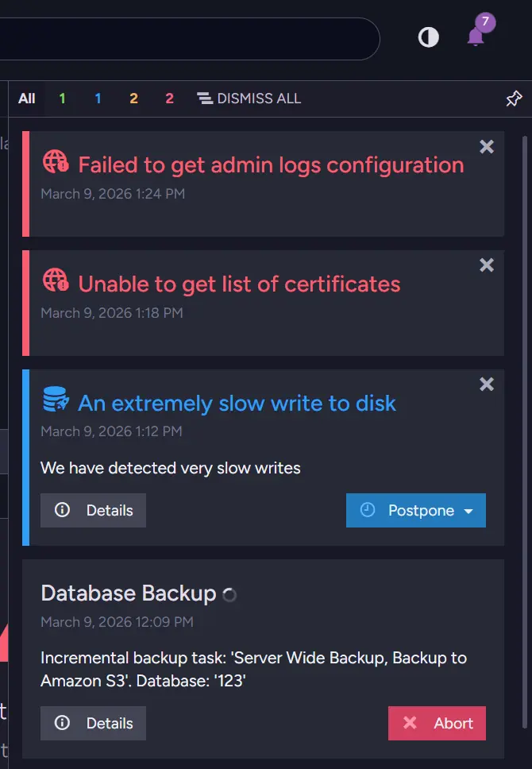Click the globe error icon for admin logs

pos(56,162)
